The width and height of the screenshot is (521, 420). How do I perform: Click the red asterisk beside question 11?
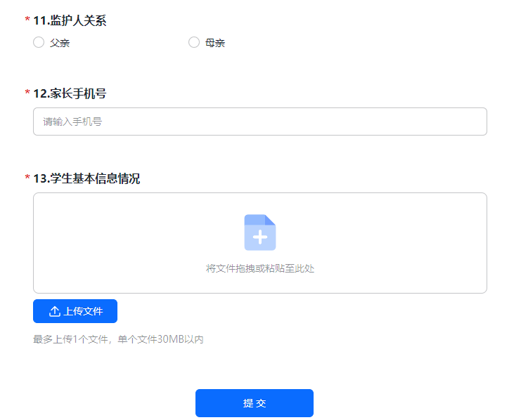coord(27,21)
